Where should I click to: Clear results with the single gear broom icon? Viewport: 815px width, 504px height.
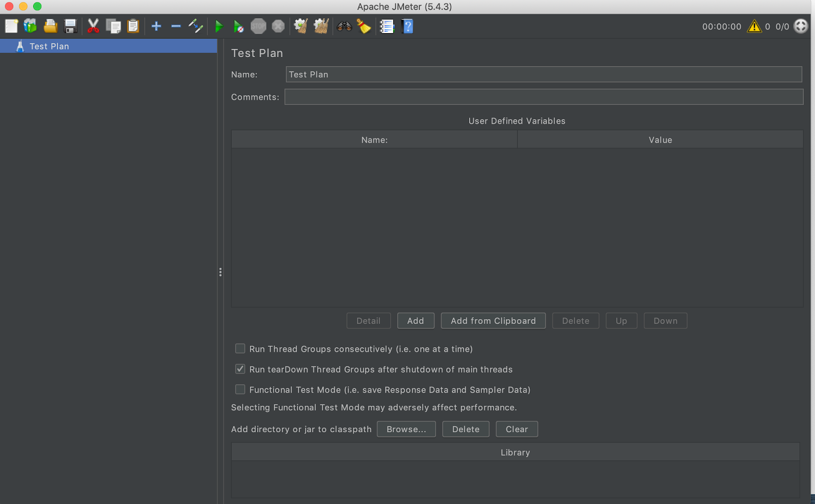[301, 26]
